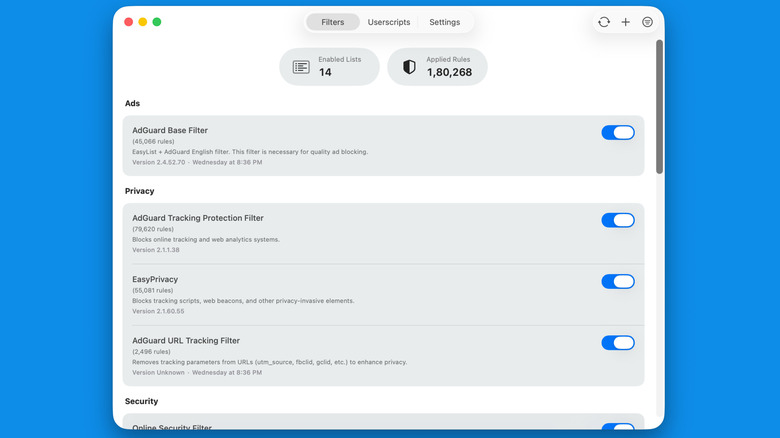Open the filter list options icon
780x438 pixels.
click(x=647, y=22)
